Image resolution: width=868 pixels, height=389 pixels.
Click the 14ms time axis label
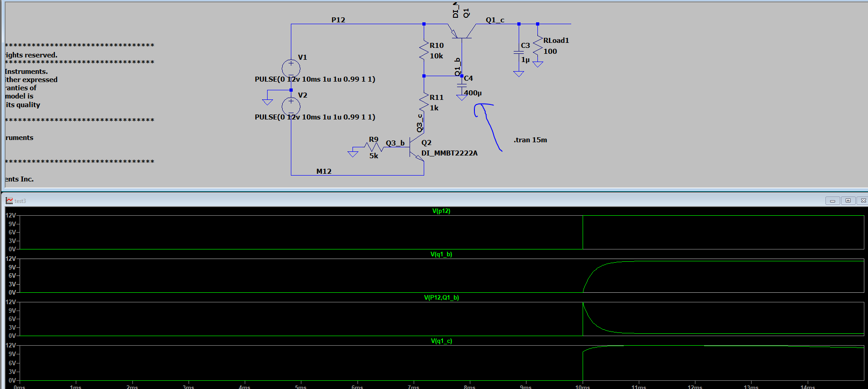[x=808, y=387]
